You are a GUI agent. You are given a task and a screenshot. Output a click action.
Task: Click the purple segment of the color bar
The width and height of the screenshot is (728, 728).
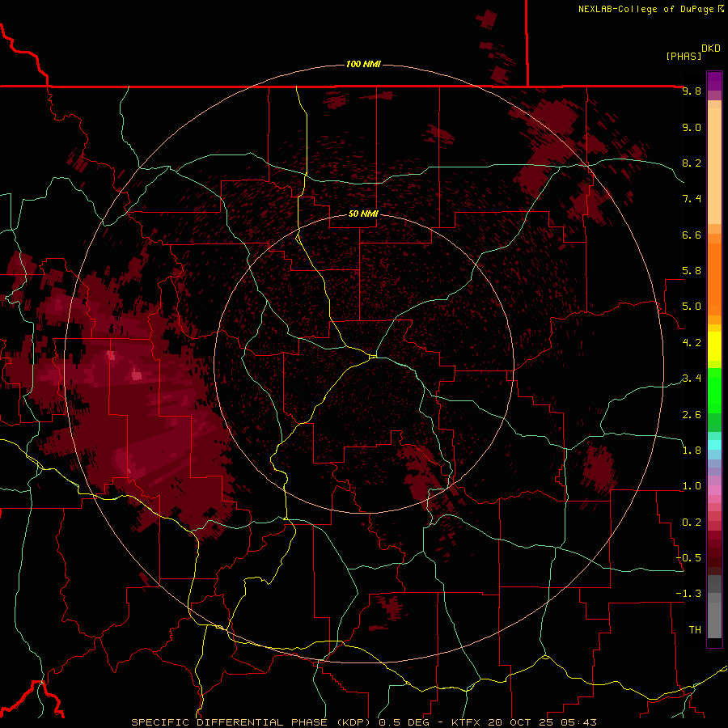(714, 81)
